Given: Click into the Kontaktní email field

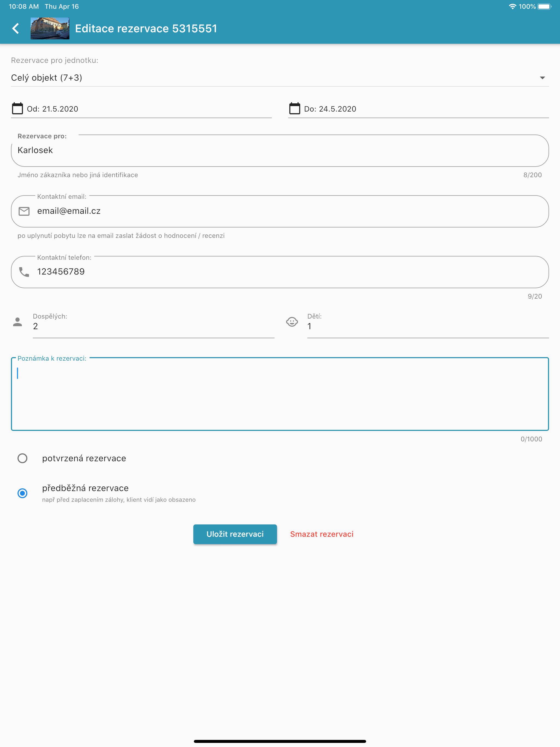Looking at the screenshot, I should [x=280, y=211].
